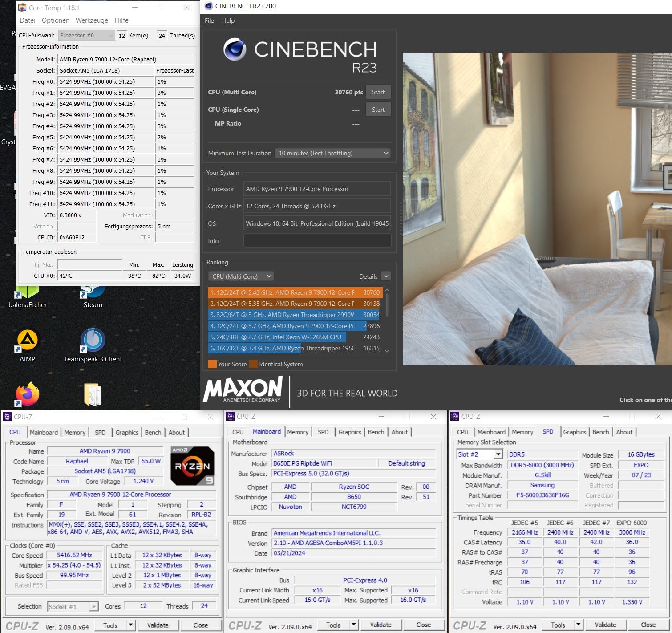Open the Slot #2 memory slot dropdown
Screen dimensions: 672x633
pos(480,454)
